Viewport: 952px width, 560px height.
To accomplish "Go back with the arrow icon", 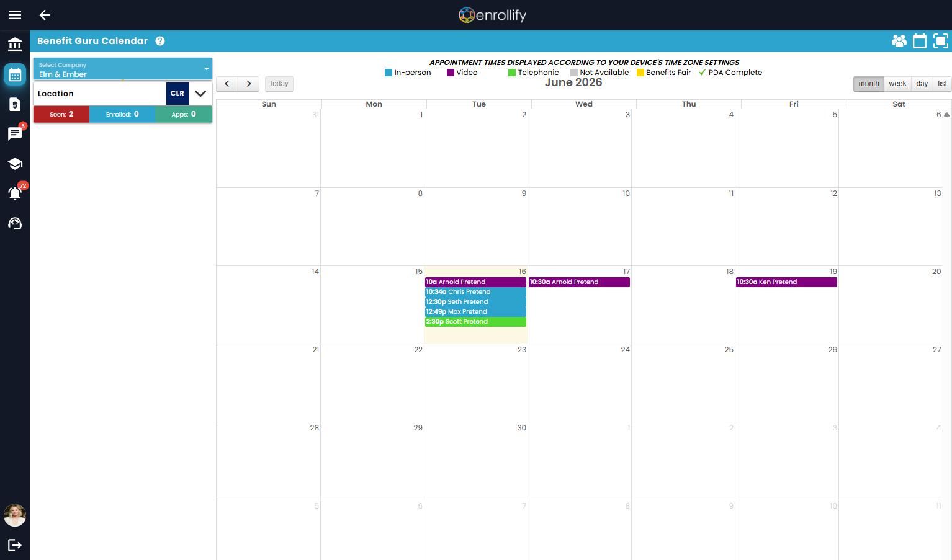I will point(45,15).
